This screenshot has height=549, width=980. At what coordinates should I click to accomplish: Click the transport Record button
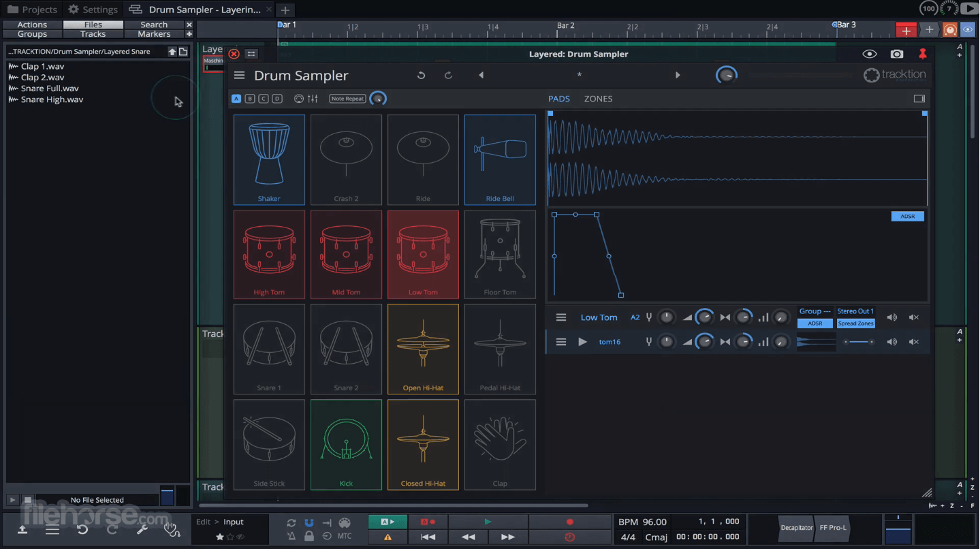click(569, 522)
